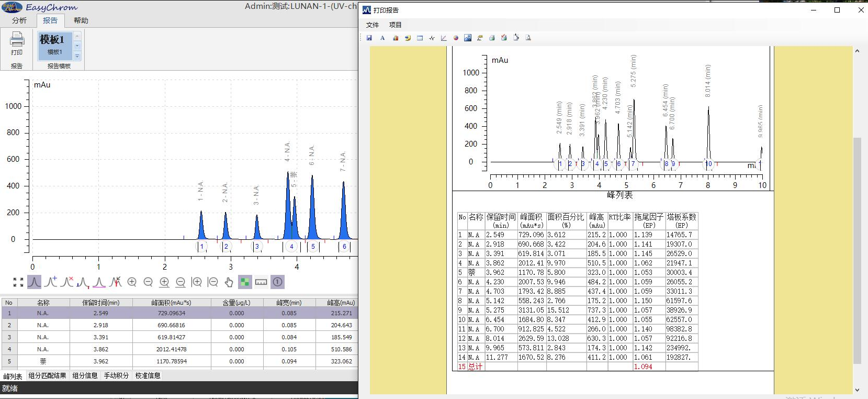The image size is (868, 399).
Task: Select the split peak tool with arrow
Action: (116, 282)
